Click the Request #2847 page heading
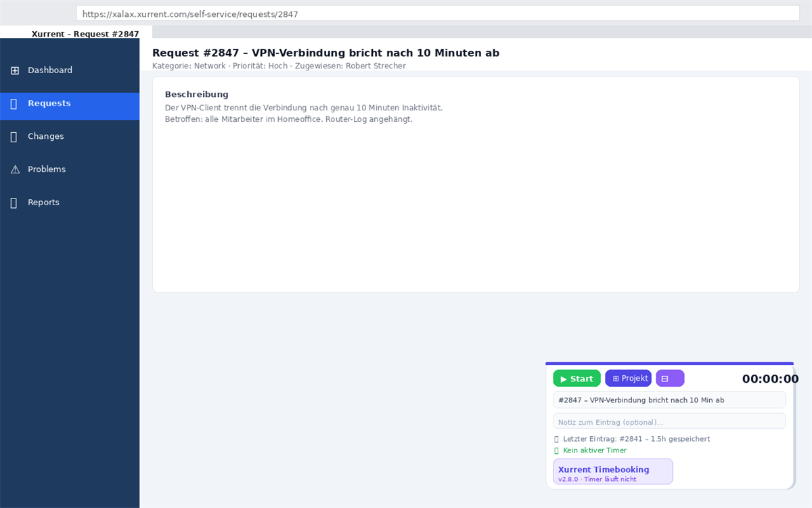The height and width of the screenshot is (508, 812). pyautogui.click(x=325, y=53)
